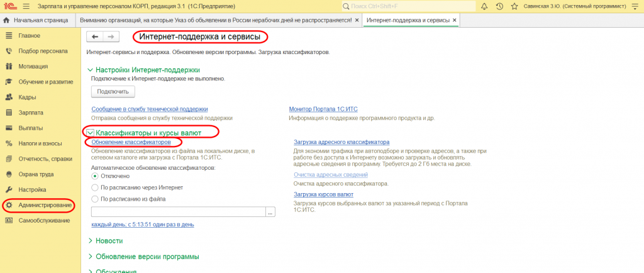The height and width of the screenshot is (273, 644).
Task: Click the favorites star icon
Action: click(x=514, y=6)
